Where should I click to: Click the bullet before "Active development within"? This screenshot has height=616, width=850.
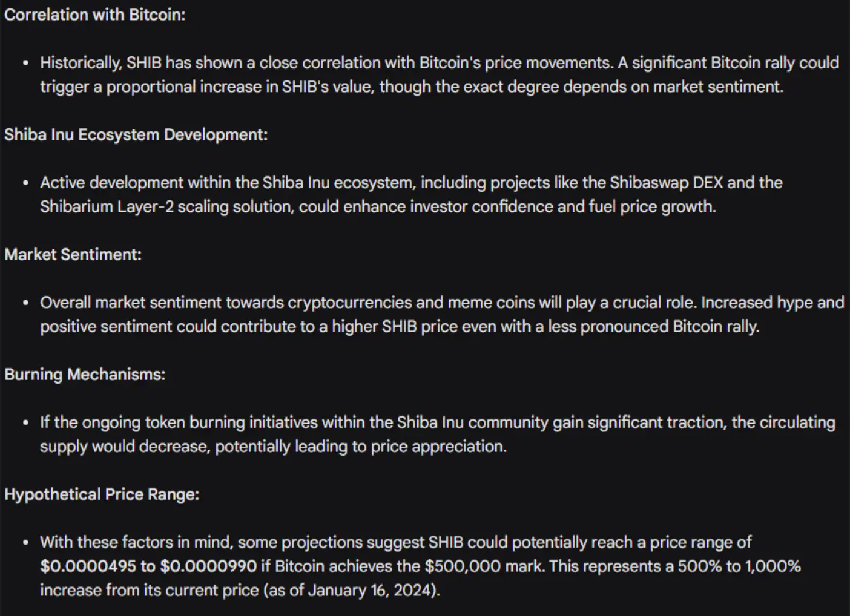(x=25, y=183)
